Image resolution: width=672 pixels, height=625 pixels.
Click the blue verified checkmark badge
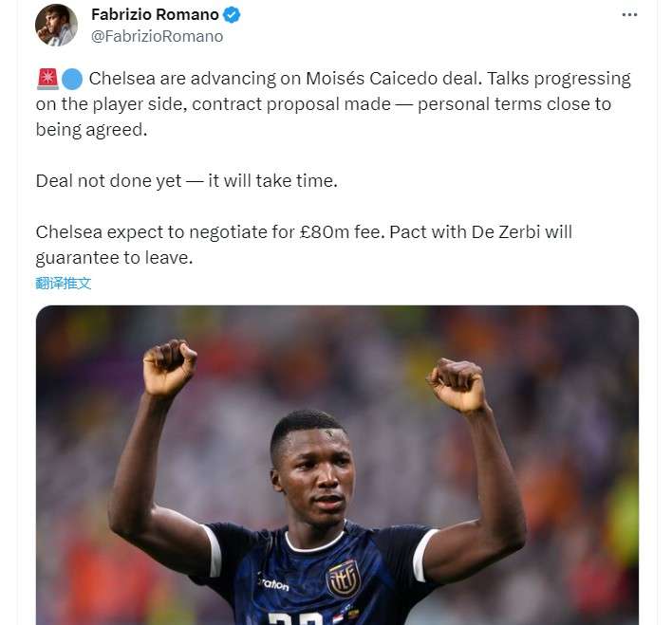pos(232,15)
